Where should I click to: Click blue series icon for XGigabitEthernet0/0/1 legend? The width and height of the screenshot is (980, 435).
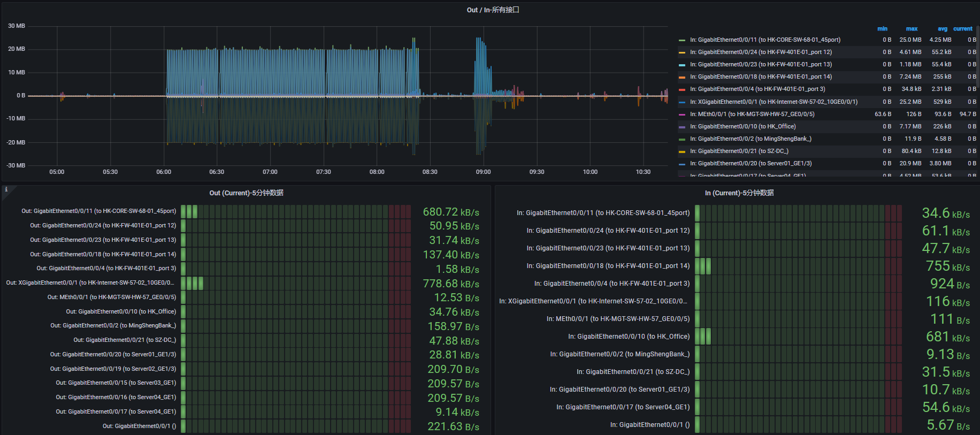(682, 102)
